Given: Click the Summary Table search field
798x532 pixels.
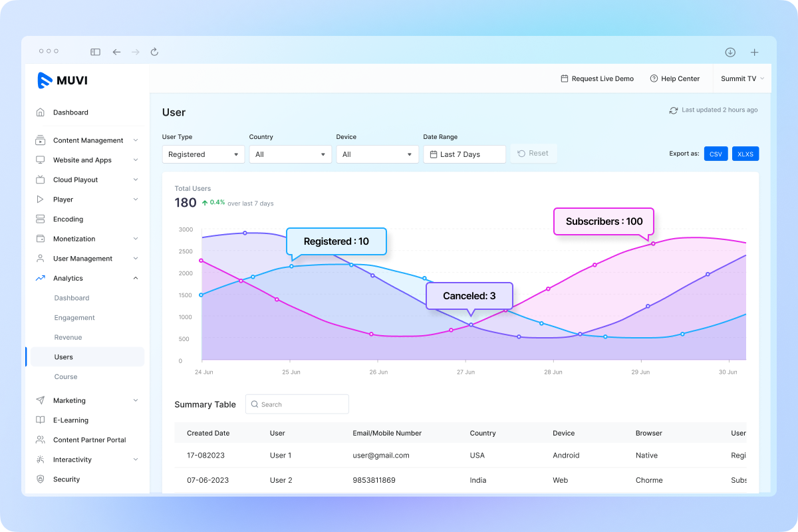Looking at the screenshot, I should 297,404.
